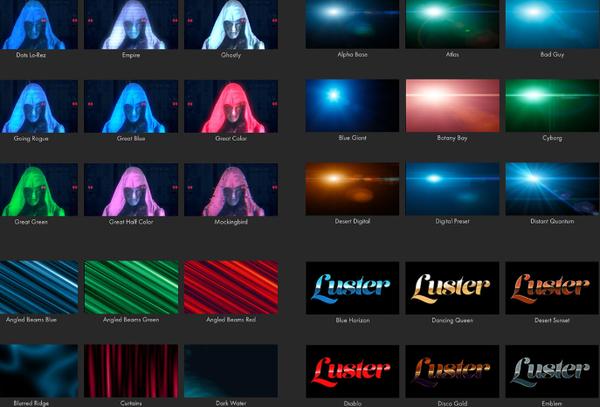The image size is (600, 407).
Task: Apply the red Curtains background preset
Action: (131, 371)
